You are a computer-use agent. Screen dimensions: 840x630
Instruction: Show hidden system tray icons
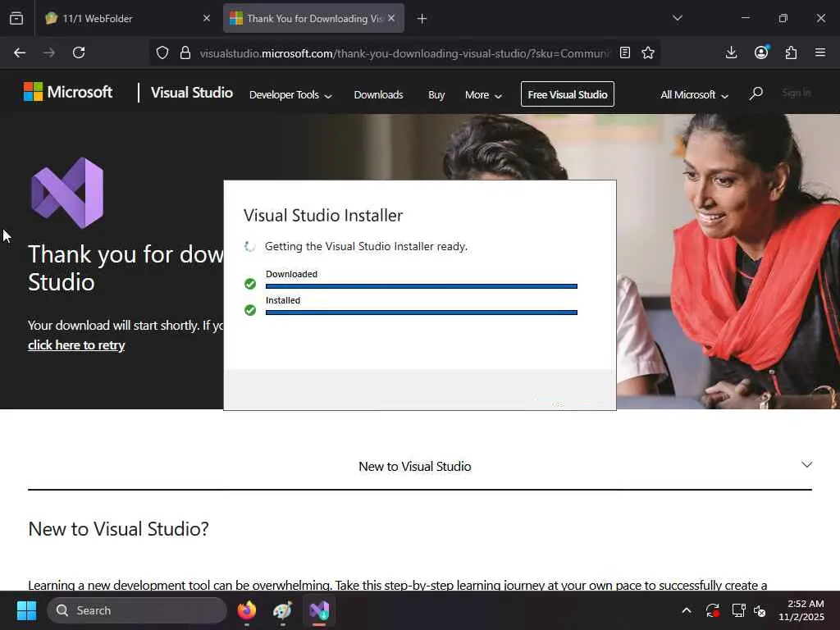tap(687, 610)
